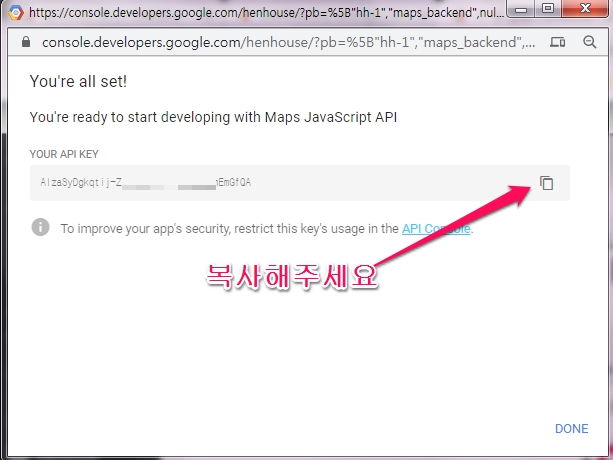Click the Google Cloud logo in title bar
The height and width of the screenshot is (460, 613).
16,13
